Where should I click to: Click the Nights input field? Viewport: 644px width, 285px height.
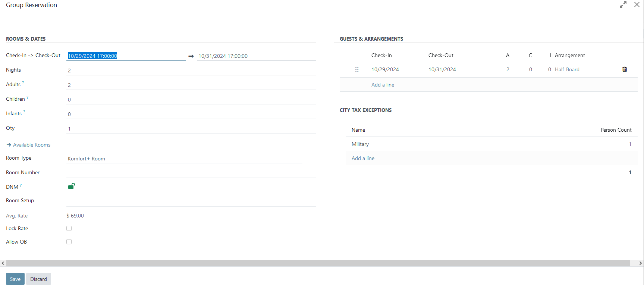tap(191, 71)
